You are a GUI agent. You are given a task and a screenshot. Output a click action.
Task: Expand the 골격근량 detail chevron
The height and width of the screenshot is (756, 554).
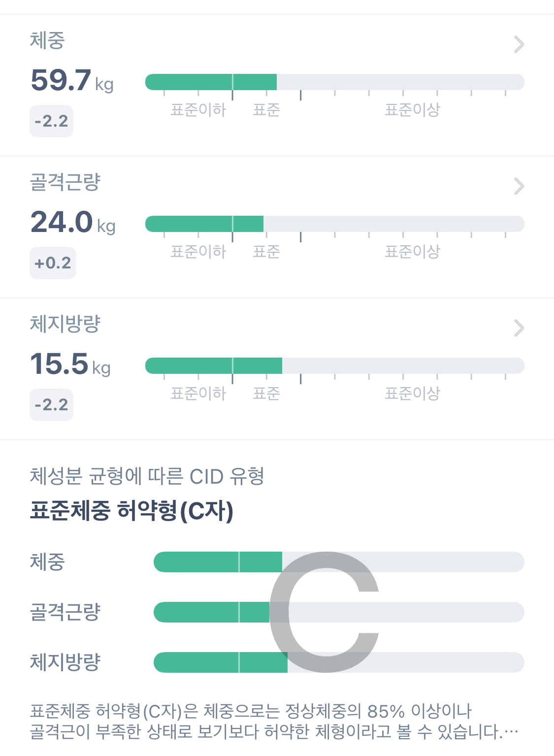tap(519, 186)
